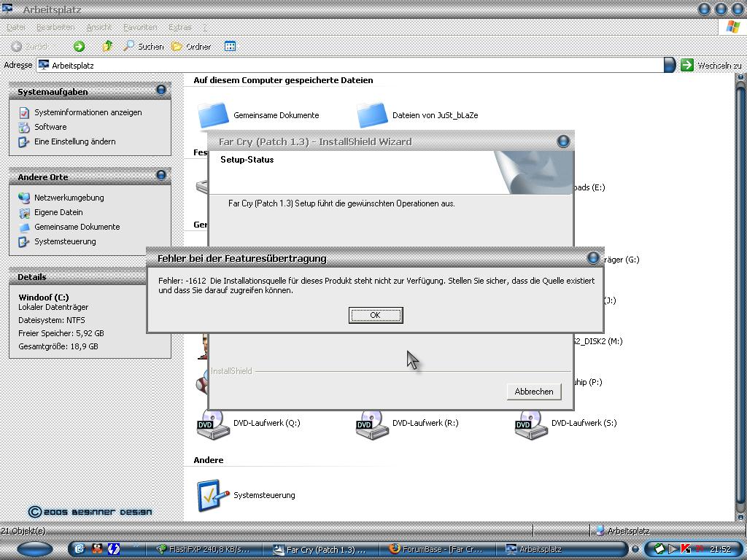
Task: Confirm the error with OK
Action: [376, 315]
